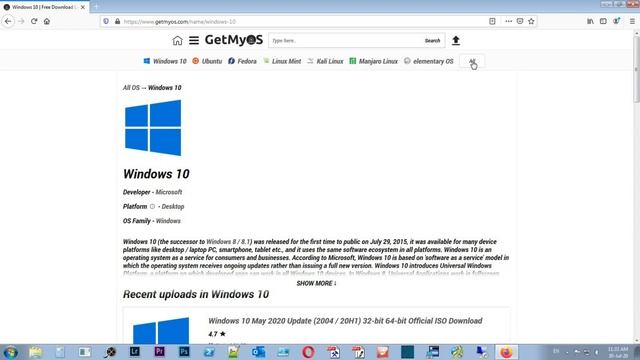Viewport: 640px width, 360px height.
Task: Open the Desktop platform link
Action: coord(173,207)
